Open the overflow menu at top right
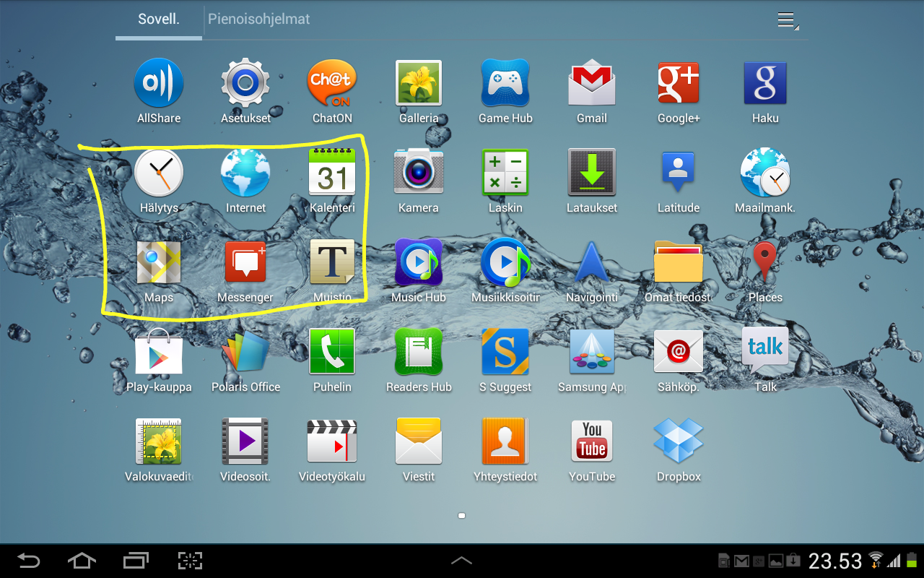924x578 pixels. [787, 20]
